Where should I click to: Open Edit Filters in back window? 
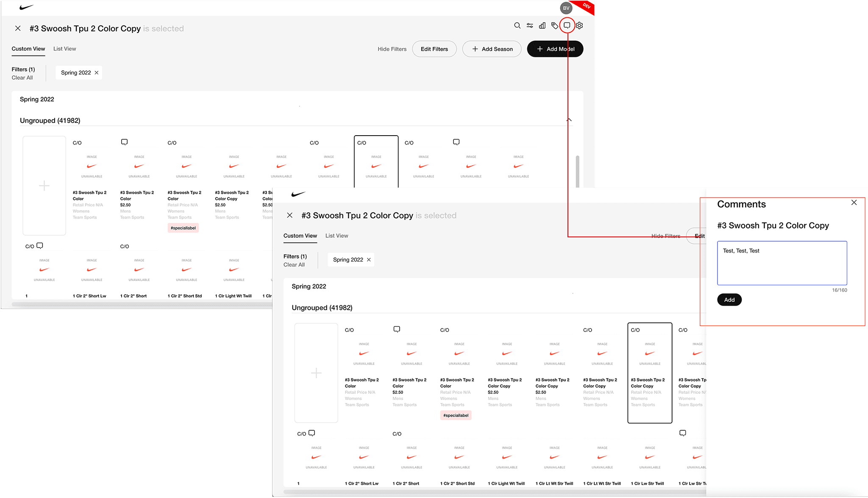(x=434, y=49)
